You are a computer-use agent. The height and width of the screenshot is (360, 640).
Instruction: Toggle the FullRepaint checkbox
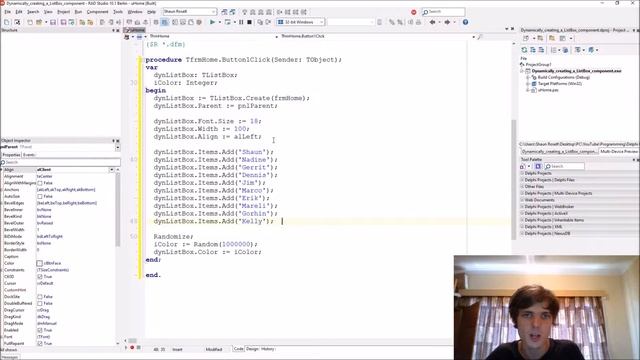(40, 343)
